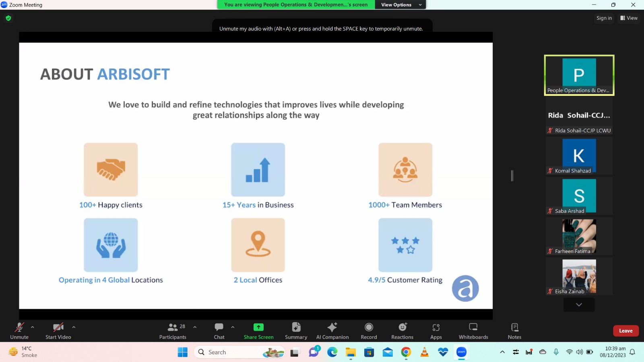Start Video using the camera icon
Screen dimensions: 644x362
pos(58,331)
